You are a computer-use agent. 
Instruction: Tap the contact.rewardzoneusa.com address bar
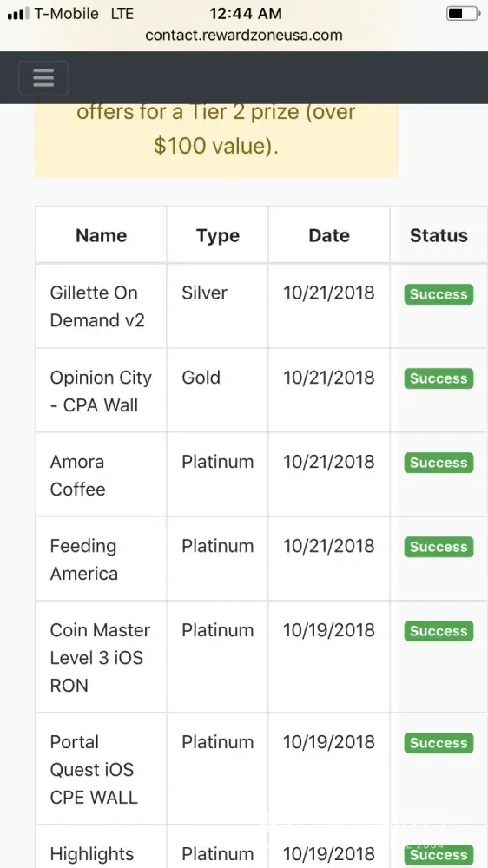pos(244,35)
